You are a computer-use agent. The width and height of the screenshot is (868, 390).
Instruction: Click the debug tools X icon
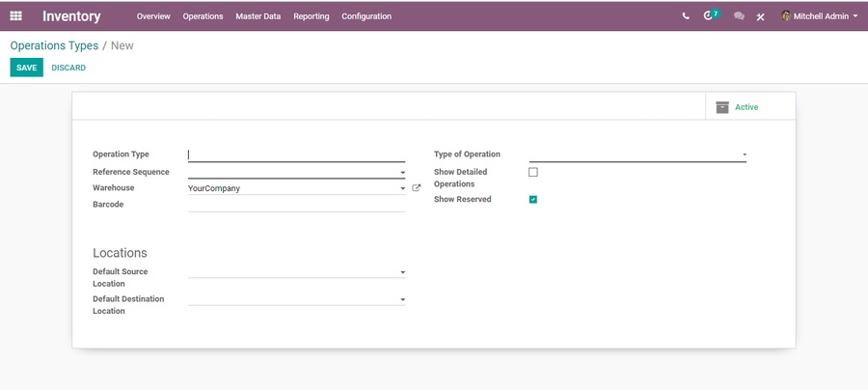[760, 16]
